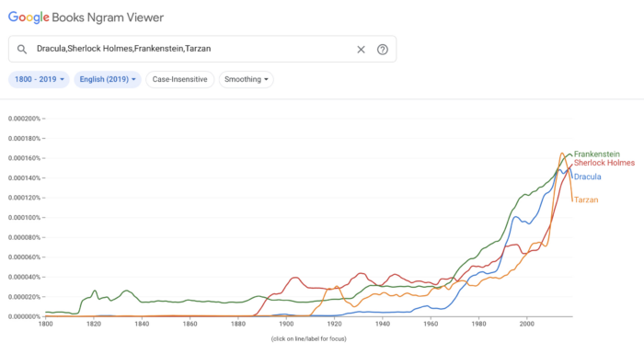Open the help question mark icon
This screenshot has height=354, width=644.
click(x=383, y=50)
